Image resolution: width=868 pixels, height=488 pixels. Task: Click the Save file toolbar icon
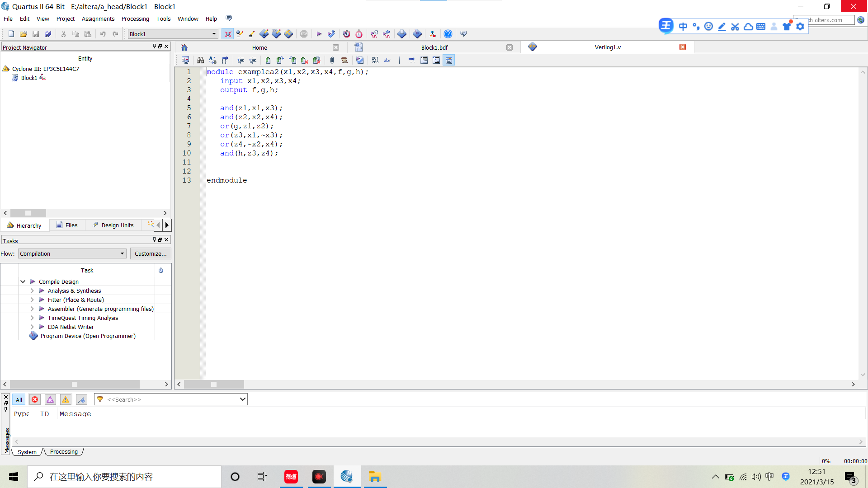36,34
